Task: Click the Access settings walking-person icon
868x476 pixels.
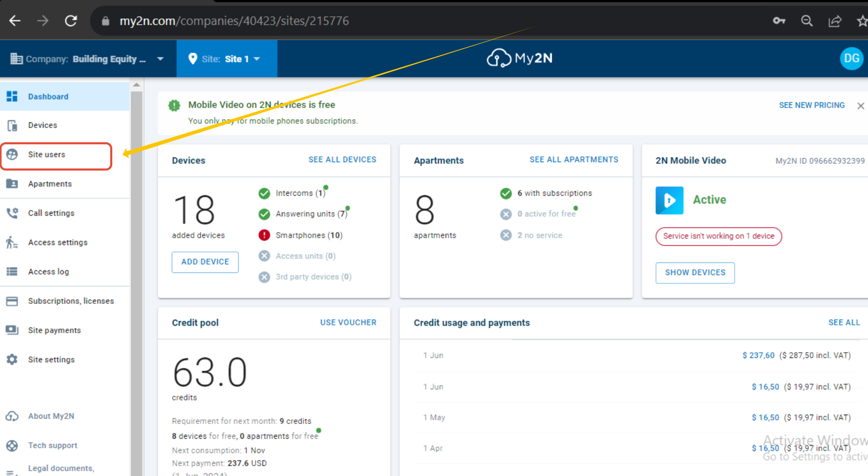Action: click(12, 242)
